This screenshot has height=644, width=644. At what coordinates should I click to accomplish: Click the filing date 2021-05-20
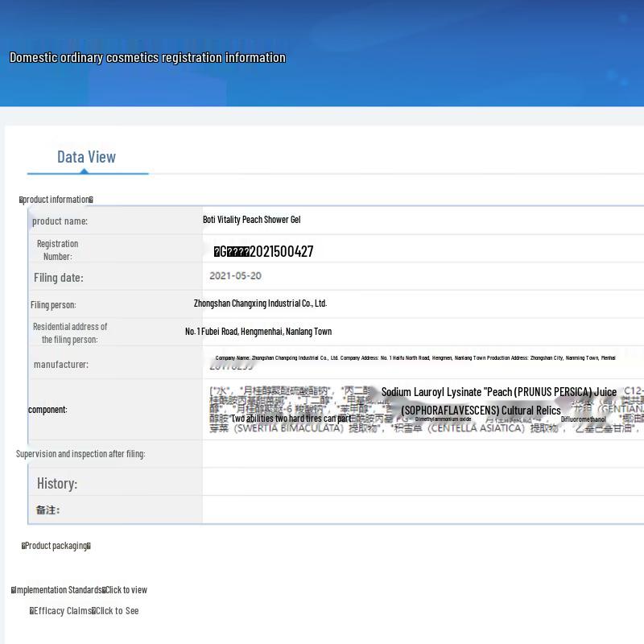(235, 275)
